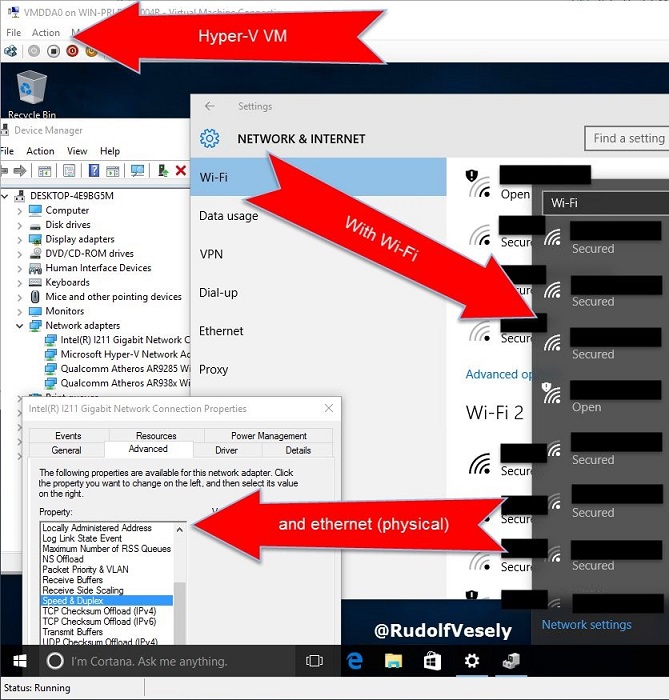The height and width of the screenshot is (700, 669).
Task: Open the VM window Action menu
Action: point(46,33)
